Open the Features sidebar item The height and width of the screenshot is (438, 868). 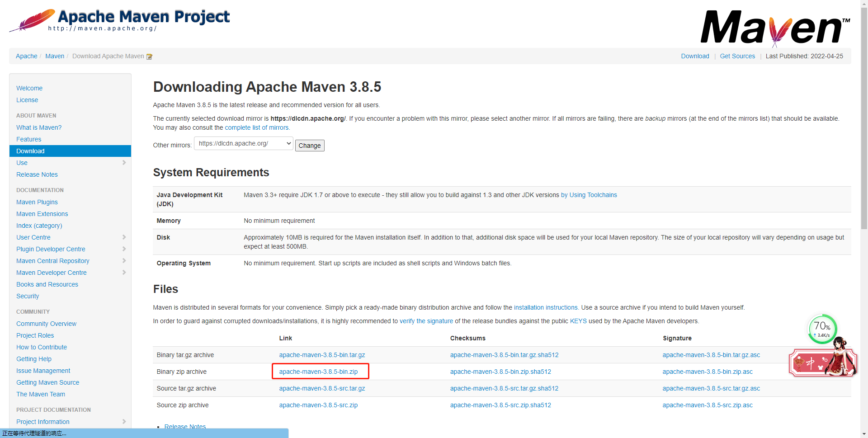tap(29, 139)
